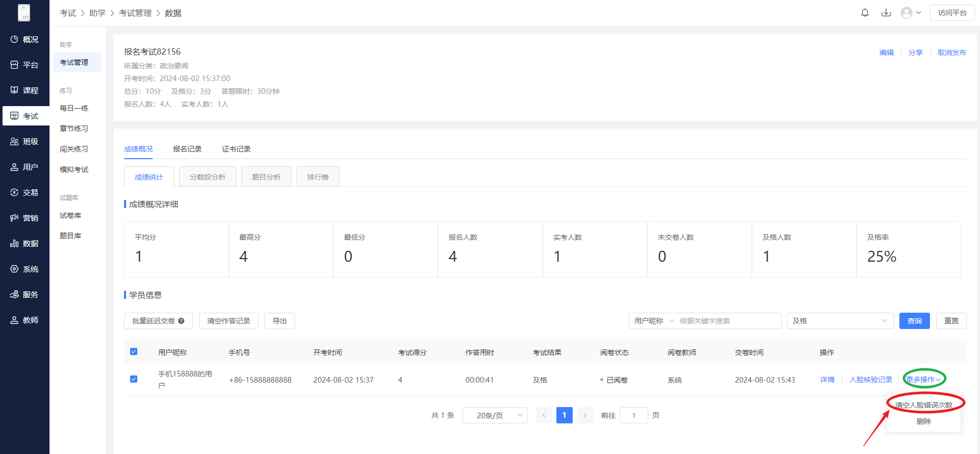Open the 课程 courses sidebar icon
Viewport: 980px width, 454px height.
(x=14, y=90)
